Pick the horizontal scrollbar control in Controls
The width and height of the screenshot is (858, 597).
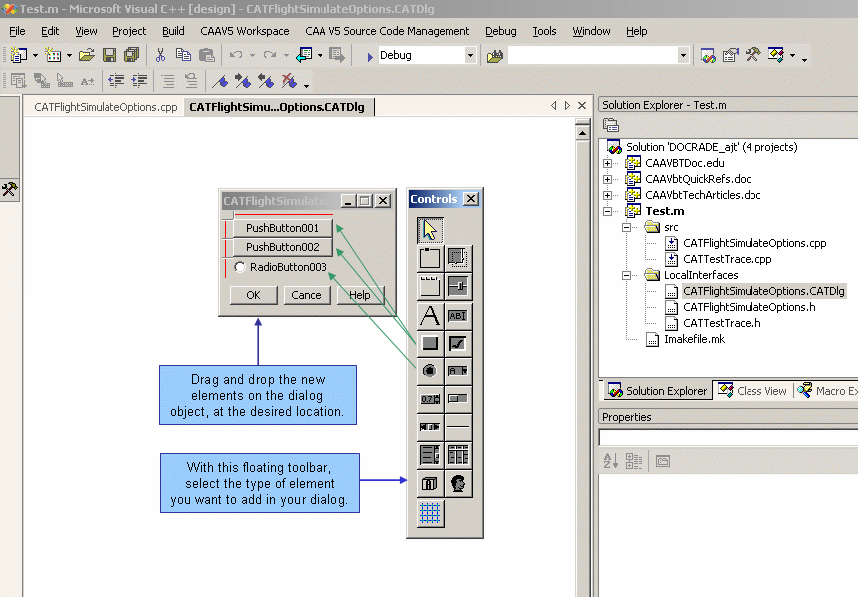[x=430, y=427]
